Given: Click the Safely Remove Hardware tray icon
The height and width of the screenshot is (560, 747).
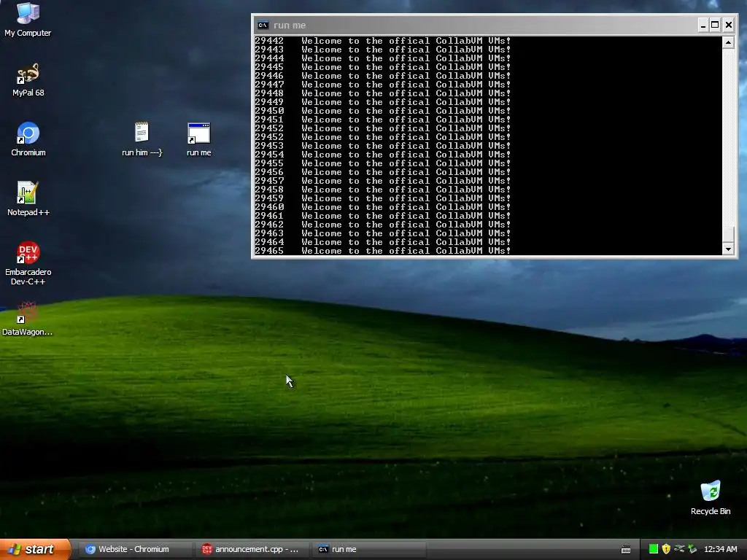Looking at the screenshot, I should [679, 549].
